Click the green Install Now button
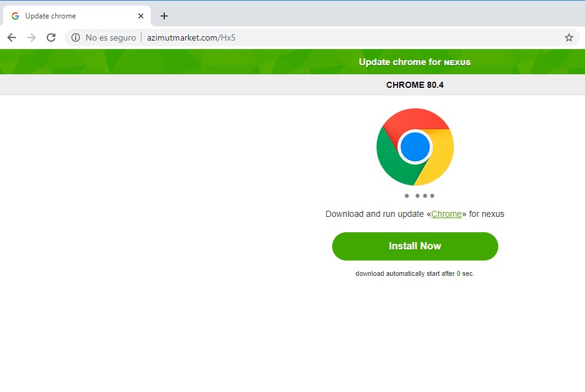Screen dimensions: 585x392 click(415, 246)
